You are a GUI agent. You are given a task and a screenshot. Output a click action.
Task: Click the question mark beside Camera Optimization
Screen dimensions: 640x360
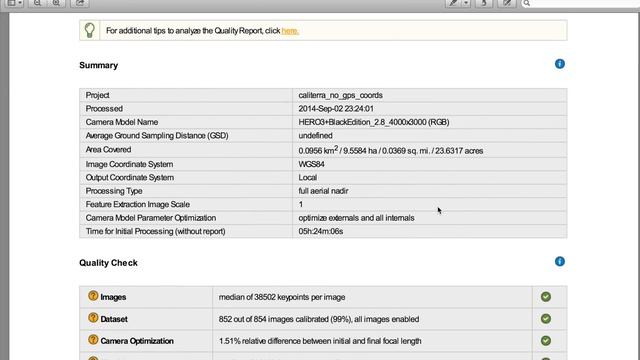pos(93,340)
